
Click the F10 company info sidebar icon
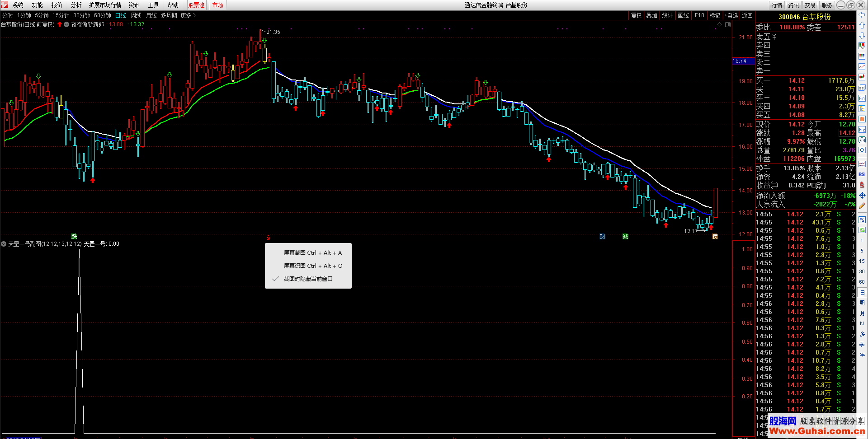pos(862,98)
